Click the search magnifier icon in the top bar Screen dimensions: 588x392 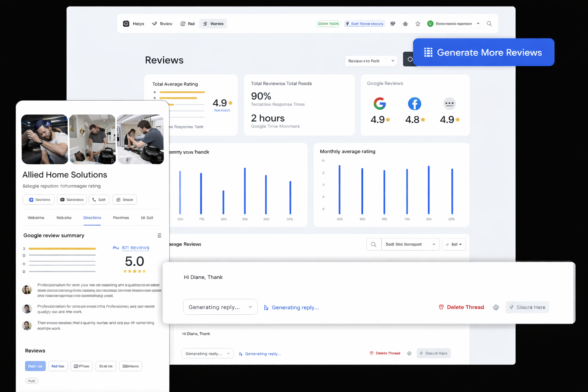pyautogui.click(x=489, y=24)
